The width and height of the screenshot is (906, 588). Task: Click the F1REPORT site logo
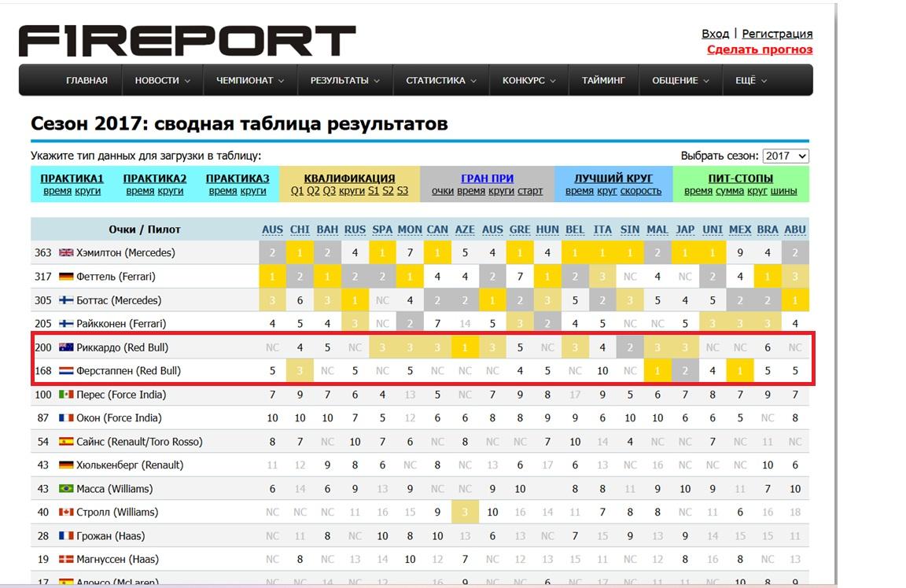187,41
